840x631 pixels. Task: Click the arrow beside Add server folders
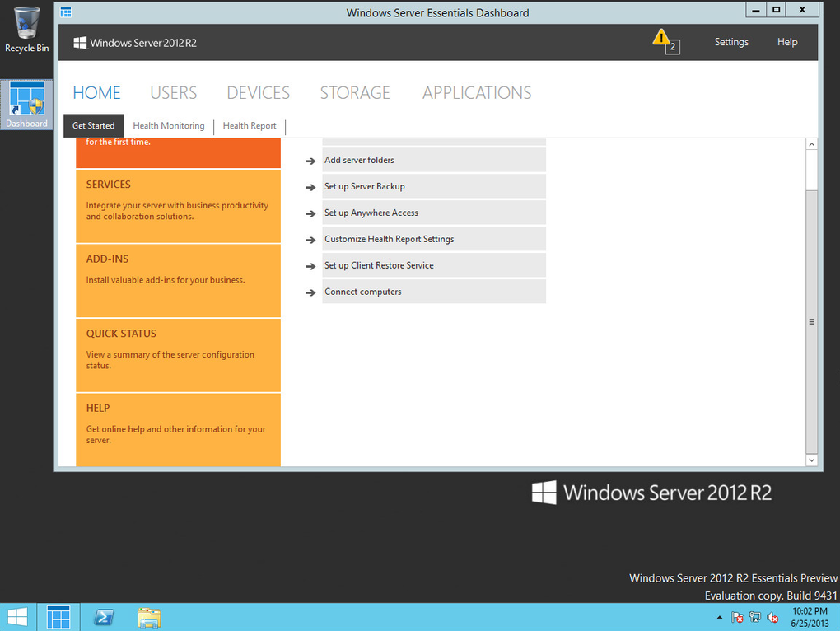point(310,161)
